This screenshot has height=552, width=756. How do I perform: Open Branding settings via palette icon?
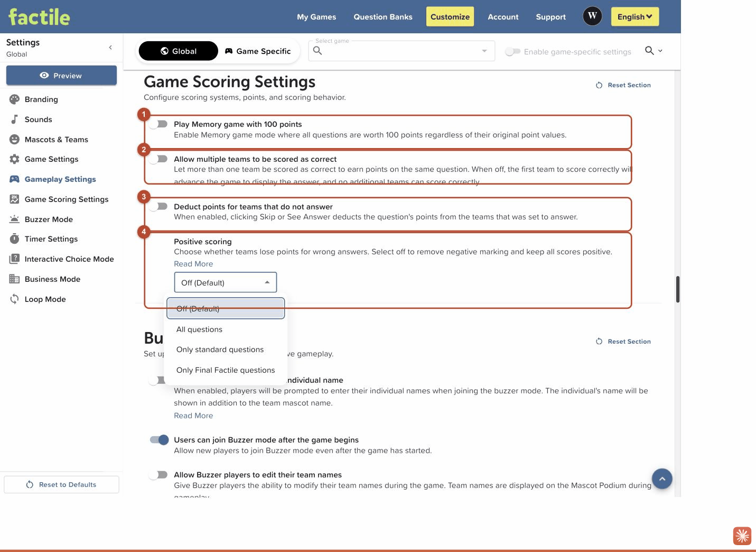[14, 99]
